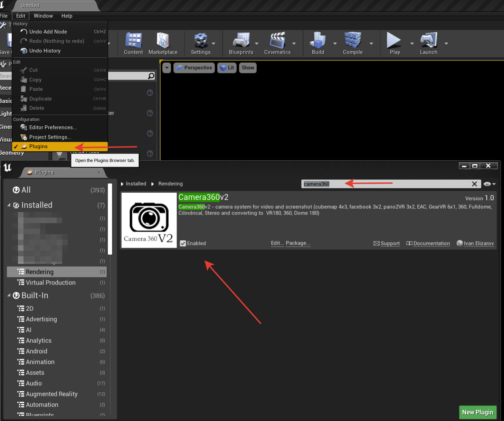Select the Automation plugin category

(57, 405)
